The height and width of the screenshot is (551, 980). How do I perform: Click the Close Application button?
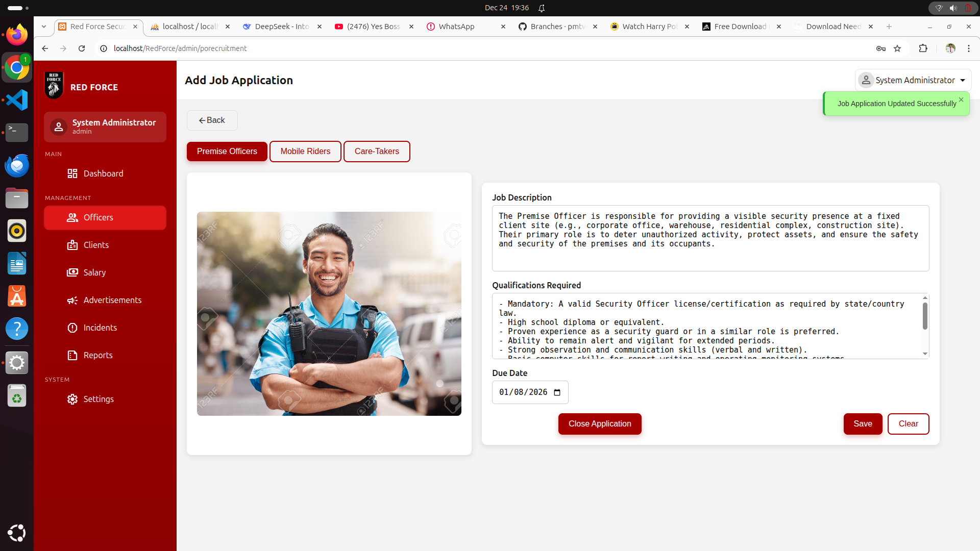click(x=600, y=424)
